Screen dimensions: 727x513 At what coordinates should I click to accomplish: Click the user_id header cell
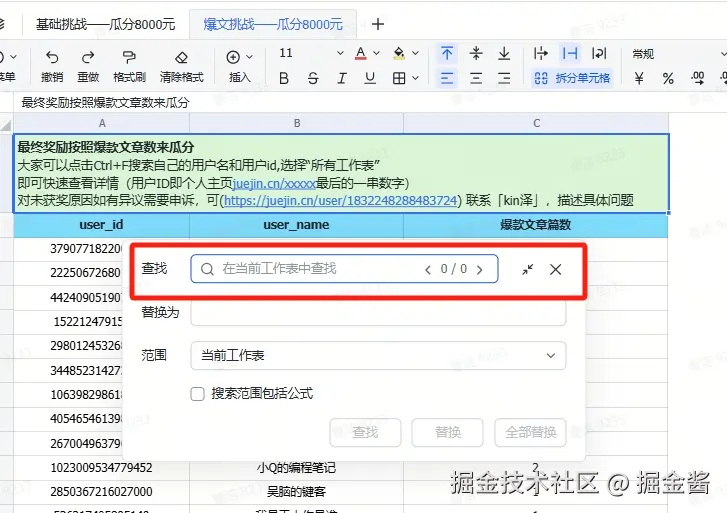coord(102,225)
